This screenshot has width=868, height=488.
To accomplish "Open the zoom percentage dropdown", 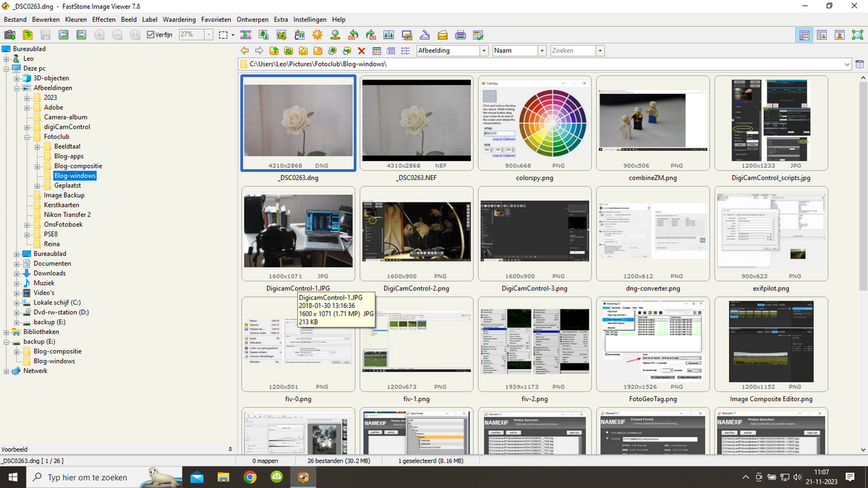I will coord(208,35).
